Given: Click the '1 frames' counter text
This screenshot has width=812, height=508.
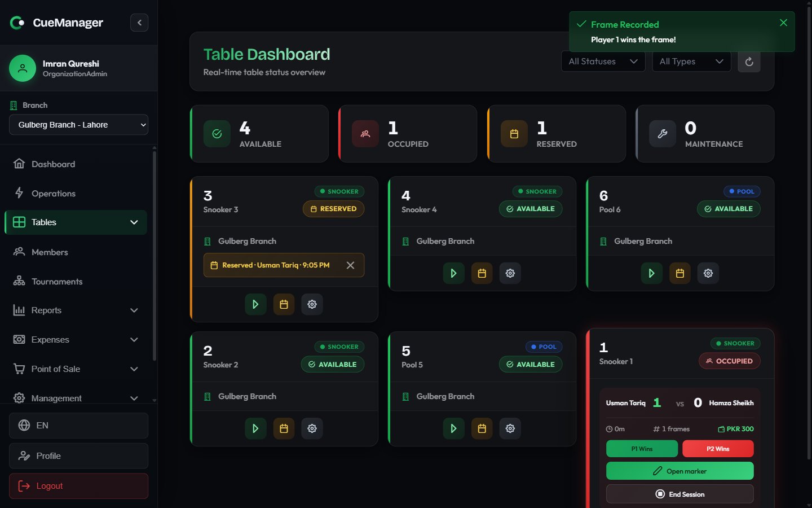Looking at the screenshot, I should pos(676,429).
